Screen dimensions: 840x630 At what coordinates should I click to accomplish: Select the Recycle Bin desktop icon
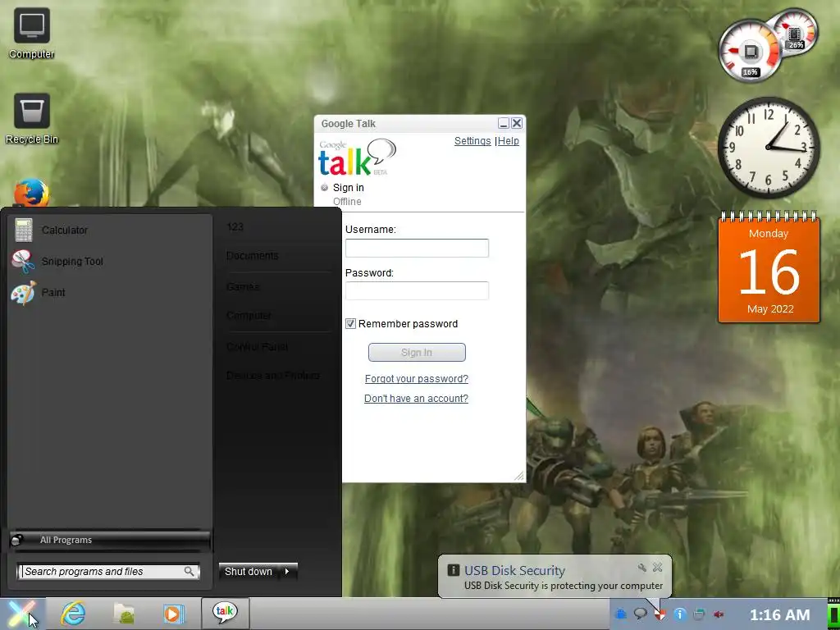[x=32, y=119]
